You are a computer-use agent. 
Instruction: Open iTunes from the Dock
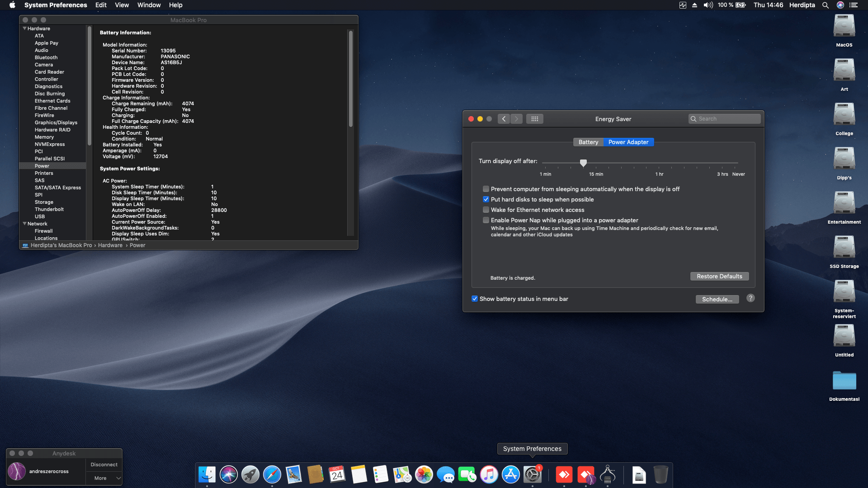click(x=489, y=474)
